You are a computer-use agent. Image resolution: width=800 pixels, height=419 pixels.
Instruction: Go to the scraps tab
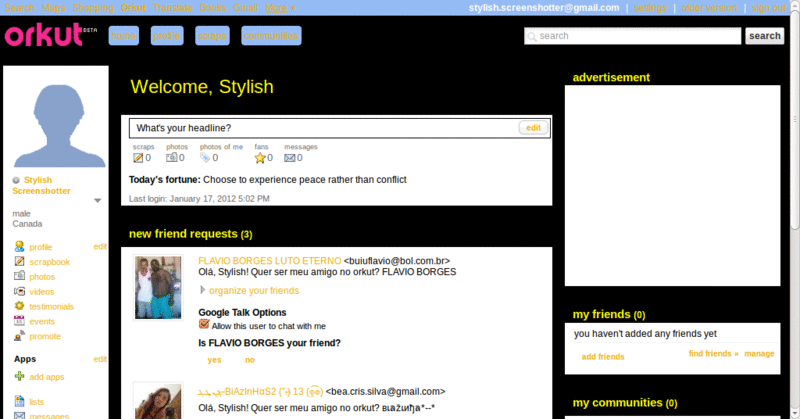tap(212, 36)
